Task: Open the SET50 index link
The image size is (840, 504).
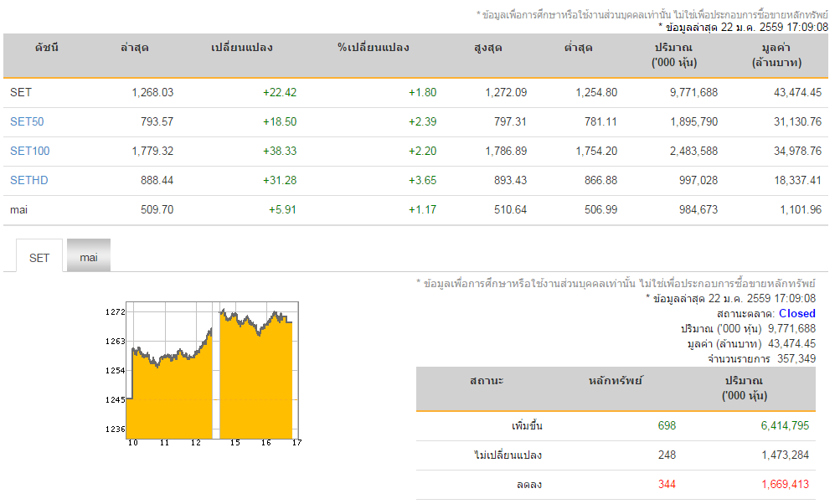Action: coord(27,121)
